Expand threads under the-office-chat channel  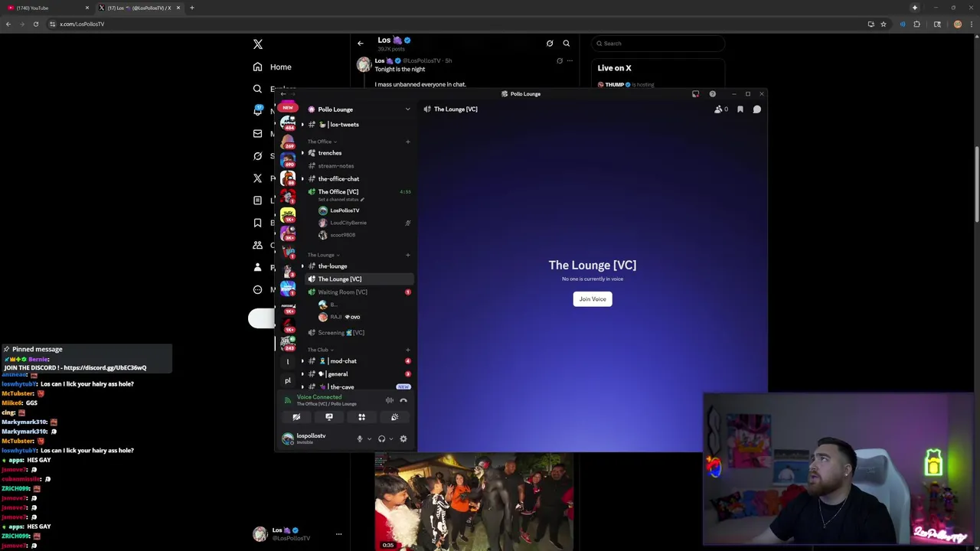pos(302,179)
